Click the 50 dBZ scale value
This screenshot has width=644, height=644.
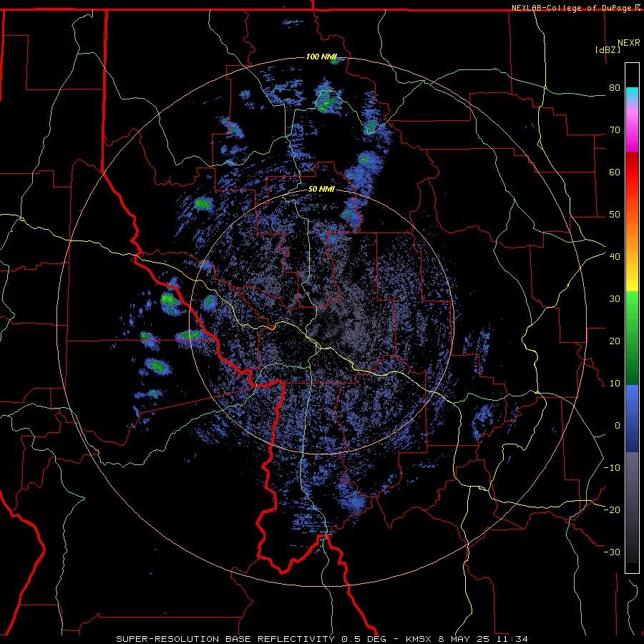[615, 215]
